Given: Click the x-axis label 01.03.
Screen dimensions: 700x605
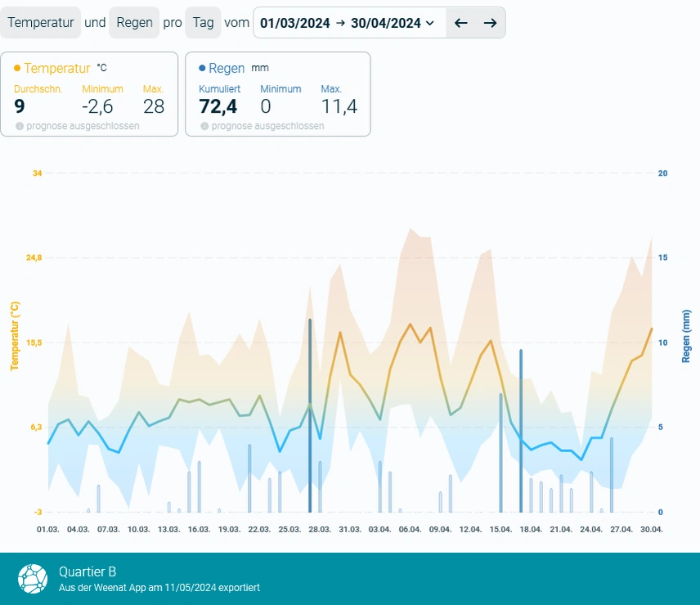Looking at the screenshot, I should tap(47, 530).
